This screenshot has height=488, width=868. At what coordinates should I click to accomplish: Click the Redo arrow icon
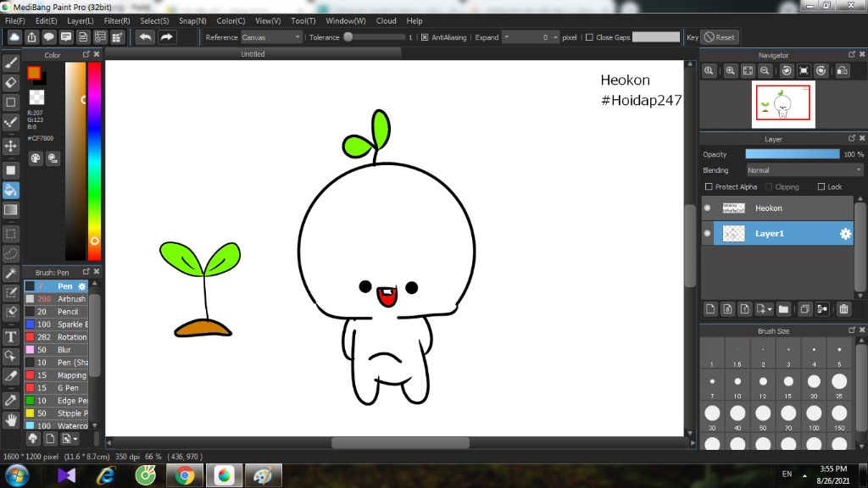(166, 37)
